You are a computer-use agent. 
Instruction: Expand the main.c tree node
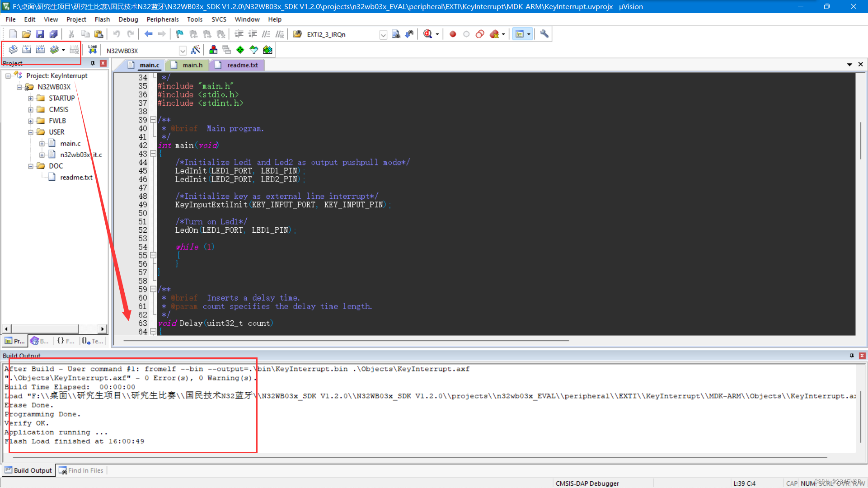click(42, 144)
